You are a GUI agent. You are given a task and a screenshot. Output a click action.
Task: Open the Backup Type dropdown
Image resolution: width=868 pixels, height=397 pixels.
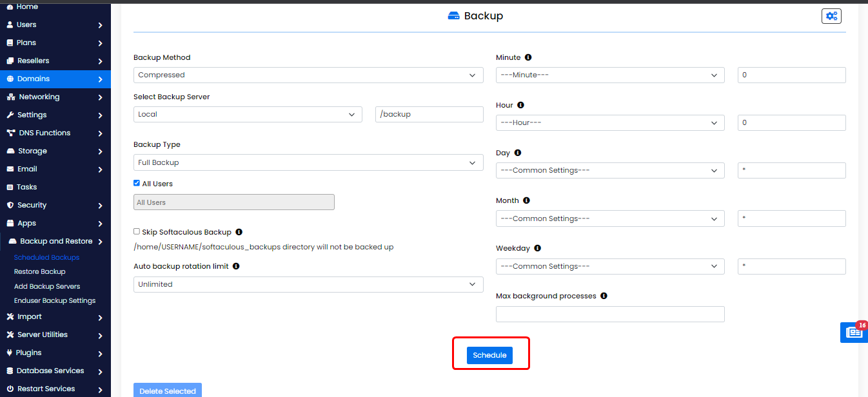coord(308,163)
